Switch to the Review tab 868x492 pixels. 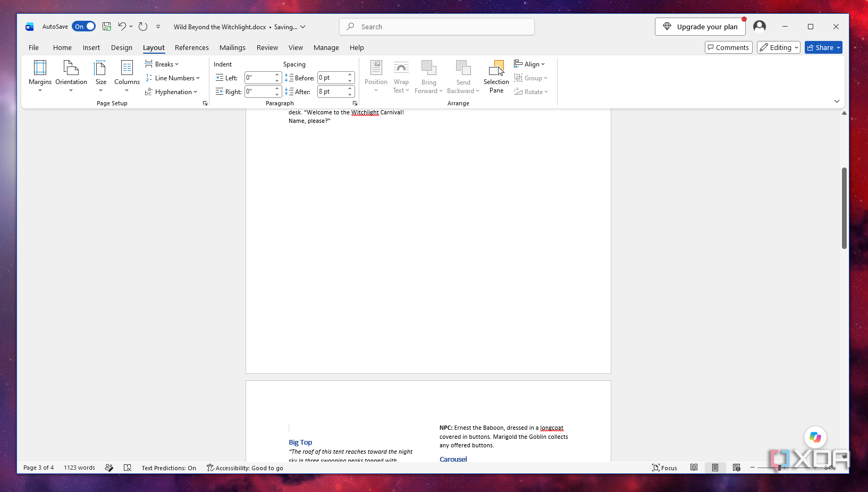[x=267, y=47]
